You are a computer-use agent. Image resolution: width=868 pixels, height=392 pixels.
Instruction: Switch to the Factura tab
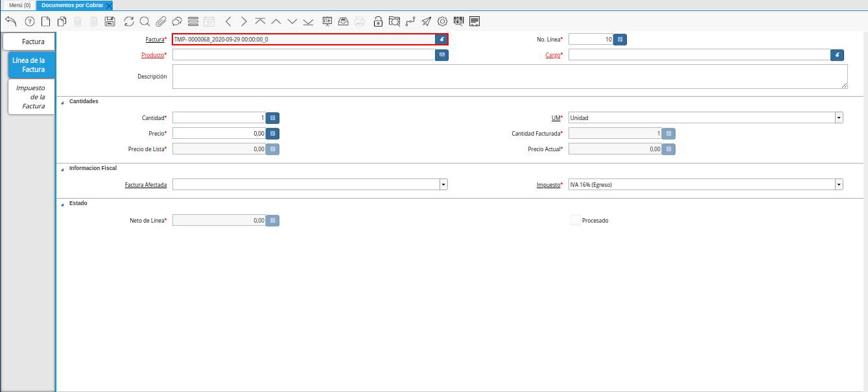coord(29,42)
